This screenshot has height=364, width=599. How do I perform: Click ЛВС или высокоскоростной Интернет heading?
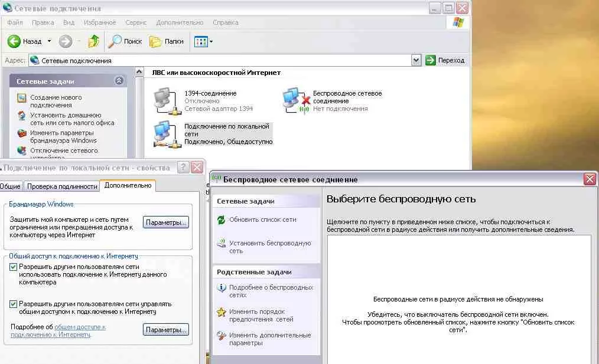[x=216, y=73]
